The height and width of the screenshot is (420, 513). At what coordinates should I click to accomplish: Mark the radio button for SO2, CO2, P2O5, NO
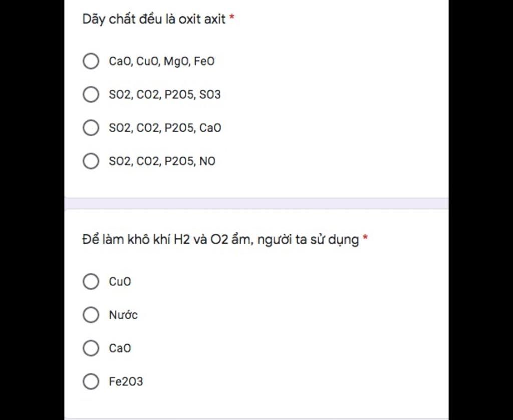tap(91, 161)
